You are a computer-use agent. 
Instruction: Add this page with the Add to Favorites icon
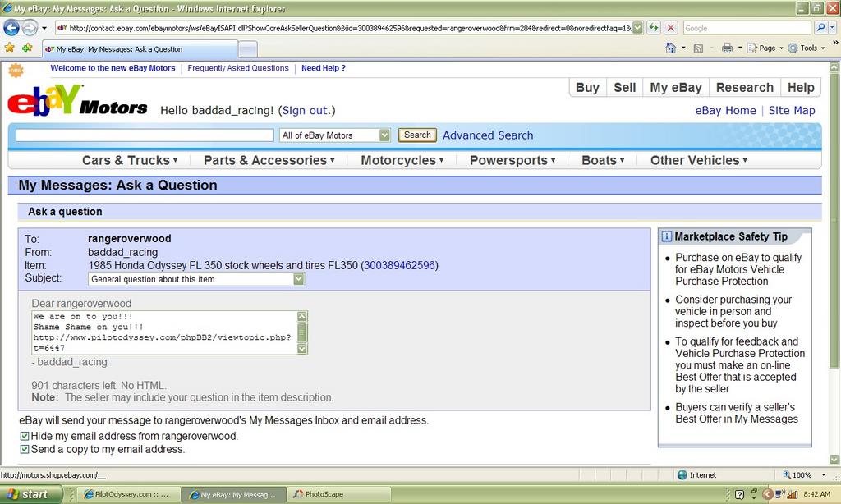click(27, 48)
